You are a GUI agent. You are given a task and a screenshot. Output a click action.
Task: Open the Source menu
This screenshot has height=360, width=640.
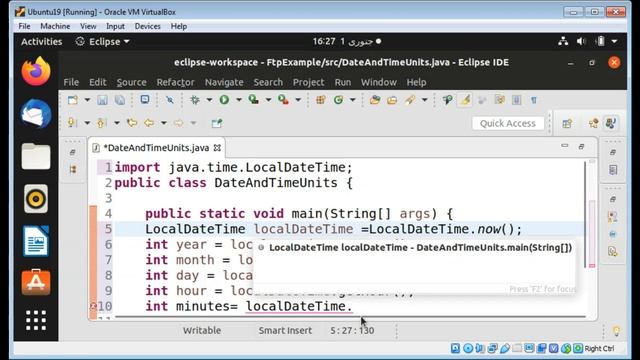click(x=131, y=82)
